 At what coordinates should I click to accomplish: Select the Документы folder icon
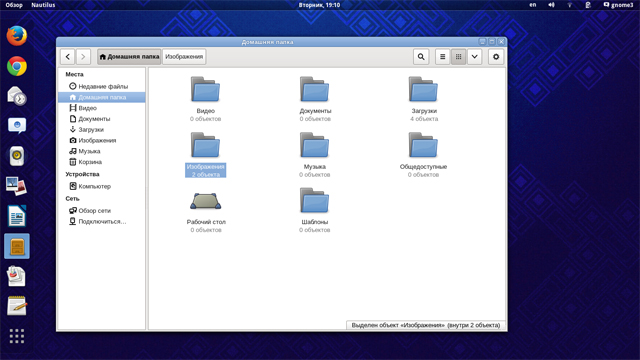pos(314,89)
